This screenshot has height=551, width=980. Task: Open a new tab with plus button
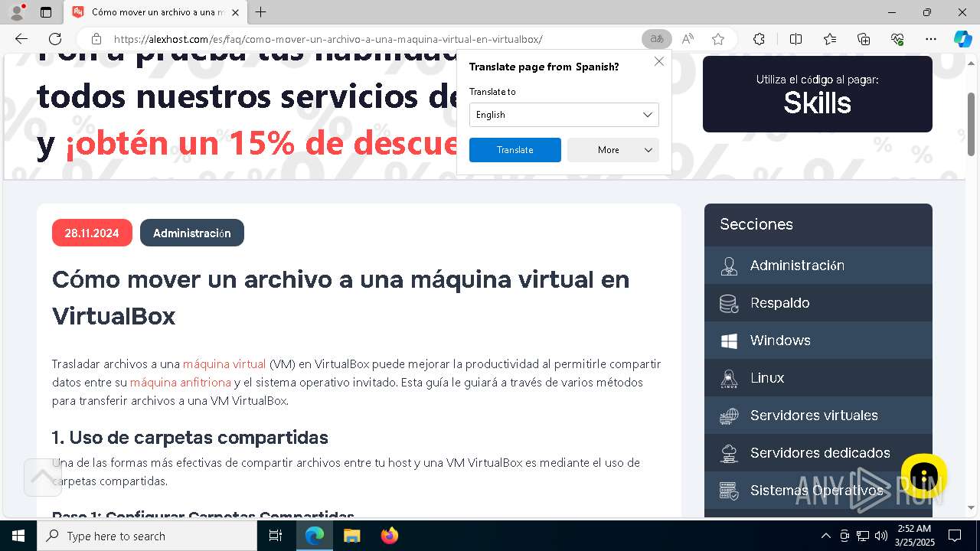click(x=261, y=12)
